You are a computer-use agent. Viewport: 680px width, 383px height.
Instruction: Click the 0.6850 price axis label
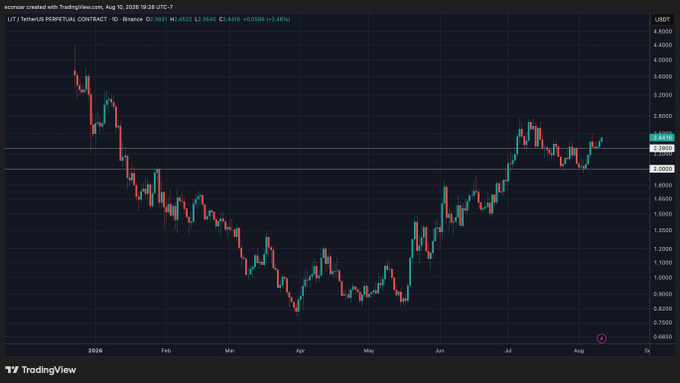point(662,337)
